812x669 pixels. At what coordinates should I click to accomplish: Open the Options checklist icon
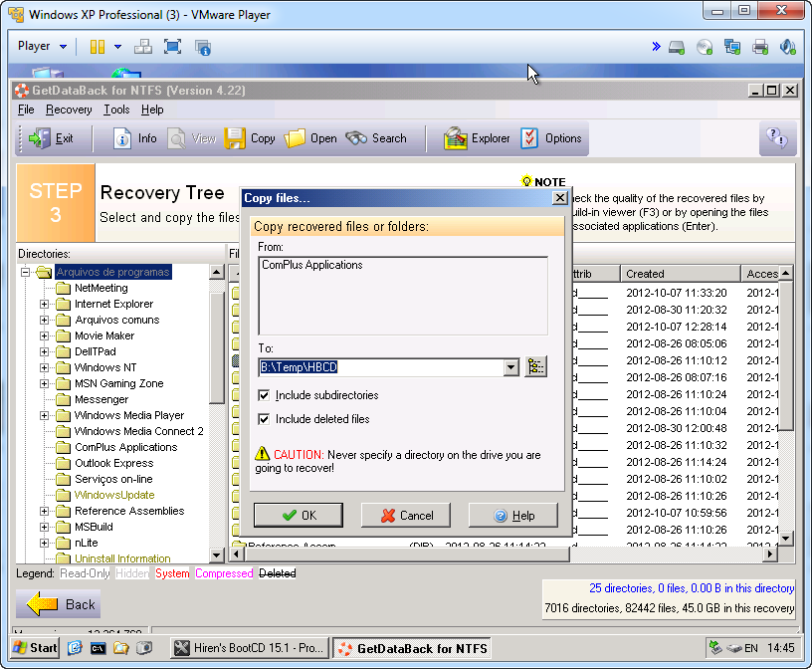(529, 138)
